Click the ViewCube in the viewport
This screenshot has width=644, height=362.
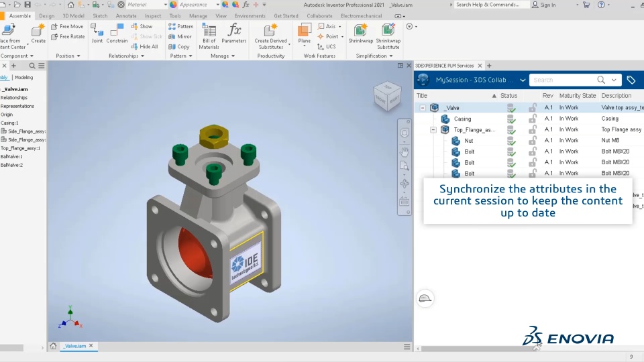[x=387, y=96]
